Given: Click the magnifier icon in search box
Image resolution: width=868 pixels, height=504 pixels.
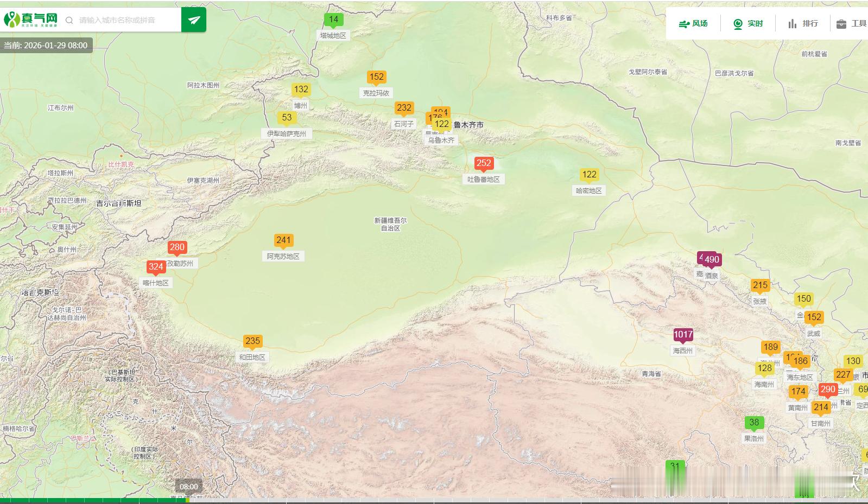Looking at the screenshot, I should [69, 21].
